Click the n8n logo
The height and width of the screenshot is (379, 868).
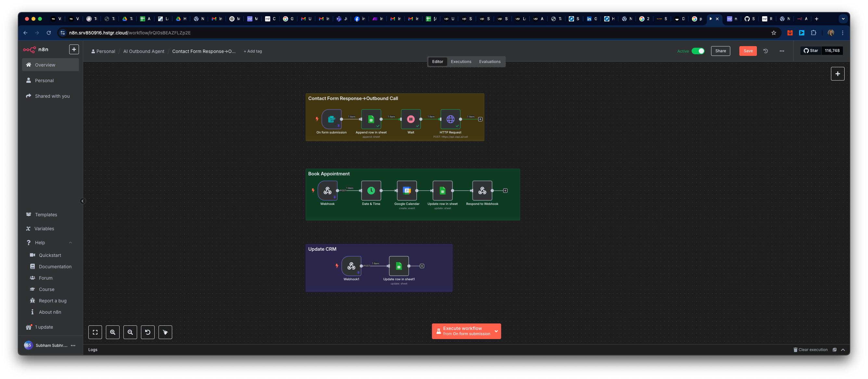(x=36, y=49)
